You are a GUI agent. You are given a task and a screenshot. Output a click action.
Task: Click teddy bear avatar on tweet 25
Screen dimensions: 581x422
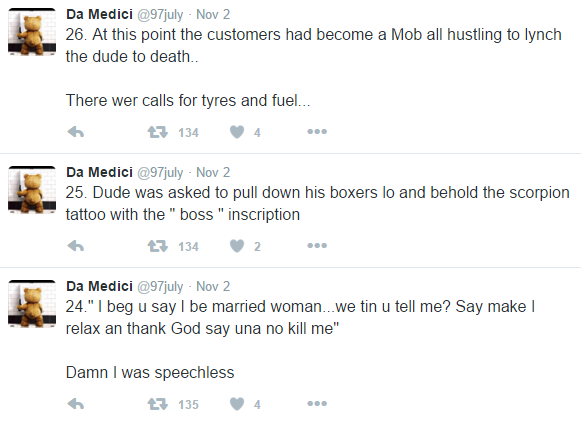pyautogui.click(x=32, y=190)
